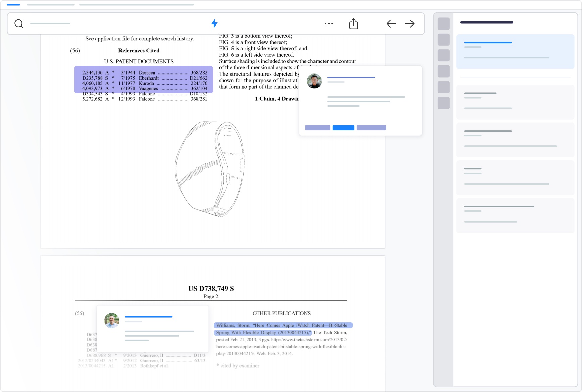Viewport: 582px width, 392px height.
Task: Open the fifth card in right panel
Action: pyautogui.click(x=515, y=215)
